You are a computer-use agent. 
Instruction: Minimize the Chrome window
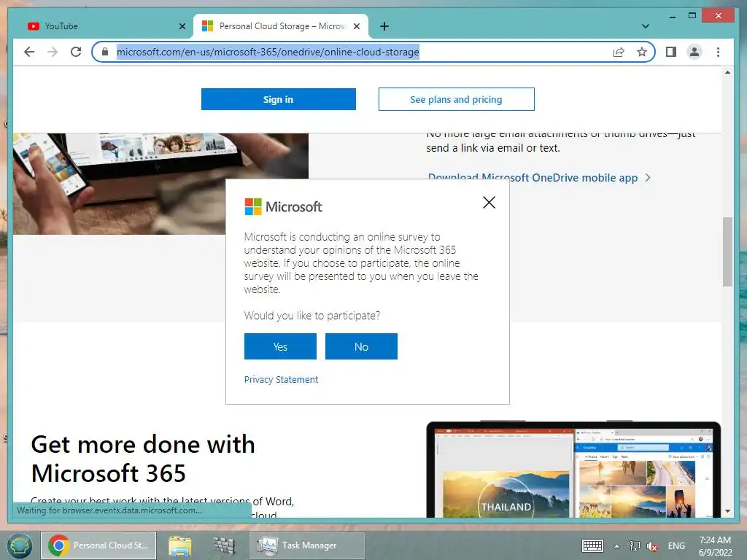(x=672, y=16)
